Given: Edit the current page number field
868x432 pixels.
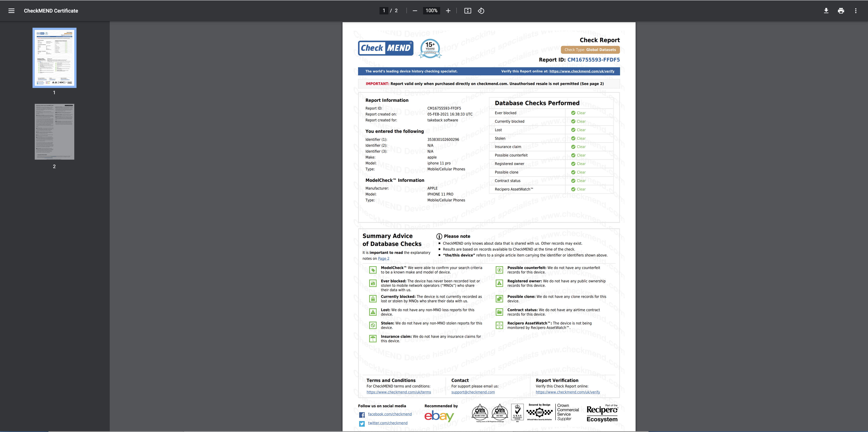Looking at the screenshot, I should click(x=384, y=11).
